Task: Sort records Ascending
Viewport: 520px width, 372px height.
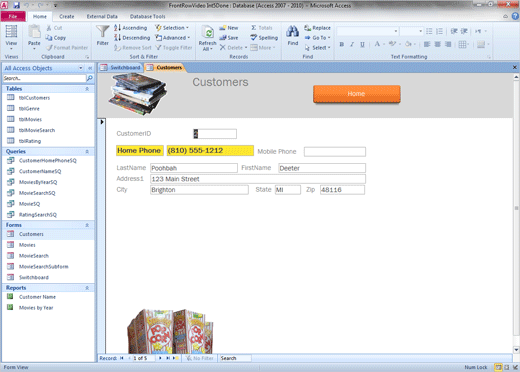Action: [x=130, y=28]
